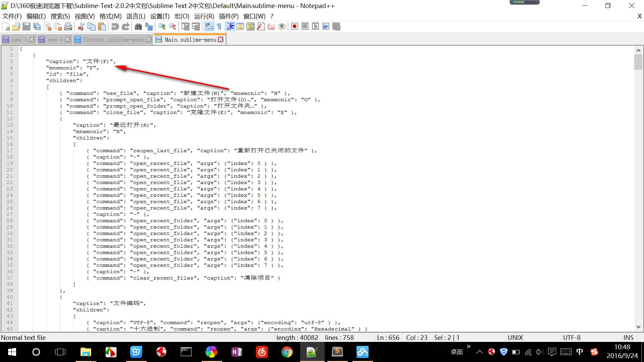Switch to the new 1 tab

point(19,40)
